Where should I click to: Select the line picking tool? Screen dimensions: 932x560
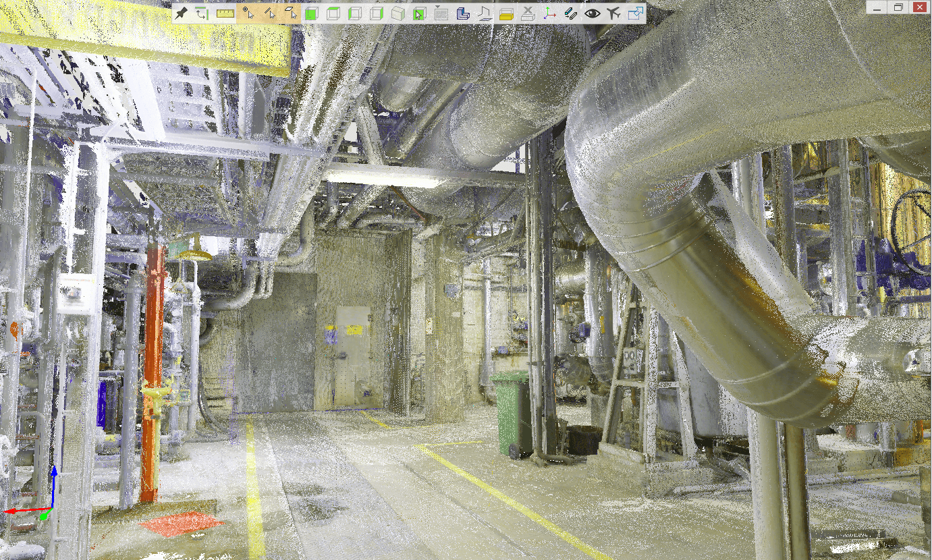click(270, 11)
